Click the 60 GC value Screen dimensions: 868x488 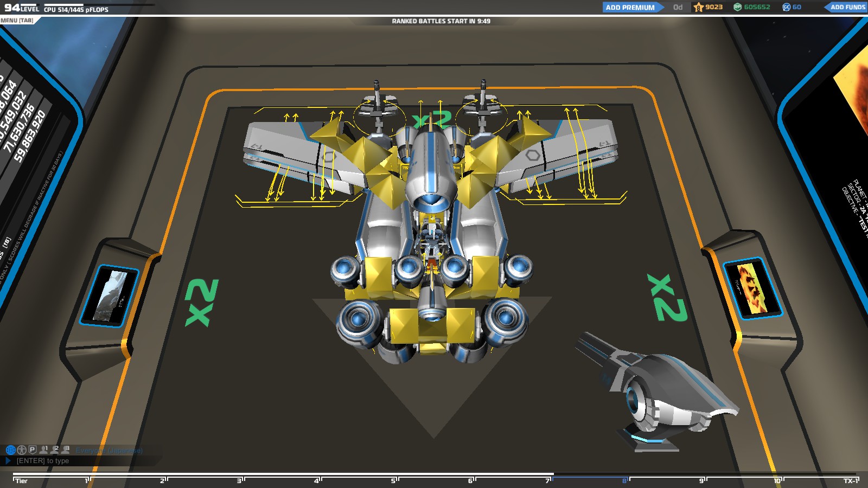[797, 7]
